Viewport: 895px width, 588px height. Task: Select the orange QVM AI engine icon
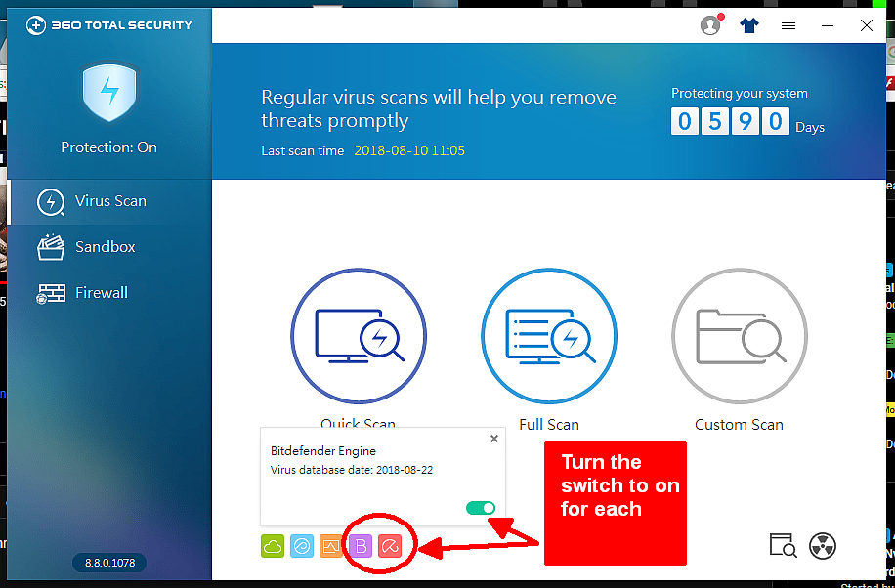tap(331, 546)
